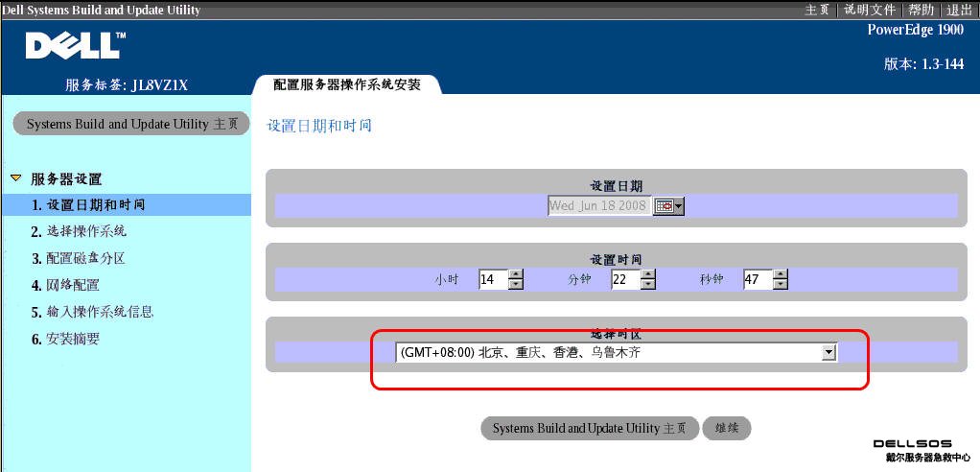Increase the hour value with up arrow
Screen dimensions: 980x472
coord(517,274)
